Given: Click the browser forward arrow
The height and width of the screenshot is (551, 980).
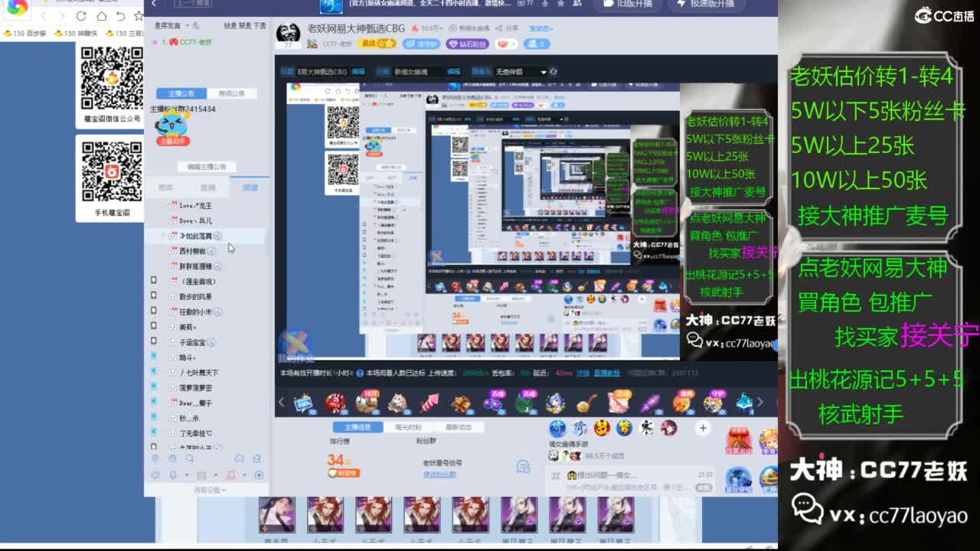Looking at the screenshot, I should 62,16.
